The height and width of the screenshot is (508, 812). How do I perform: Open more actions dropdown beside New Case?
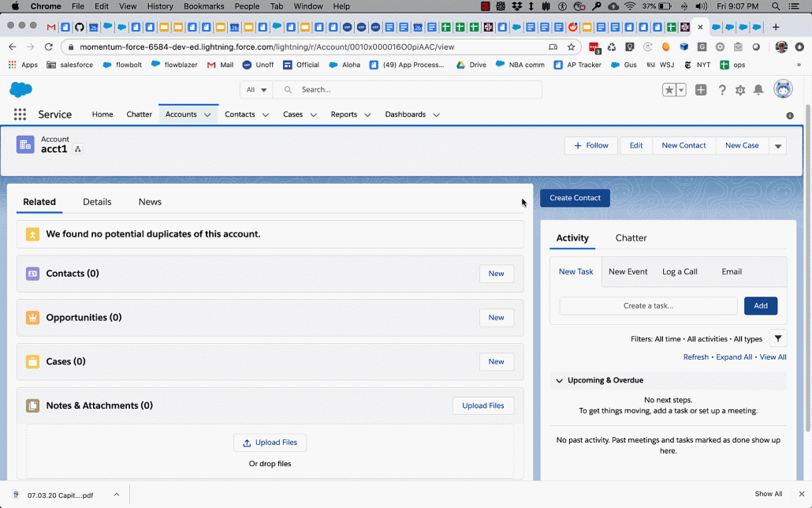(777, 145)
